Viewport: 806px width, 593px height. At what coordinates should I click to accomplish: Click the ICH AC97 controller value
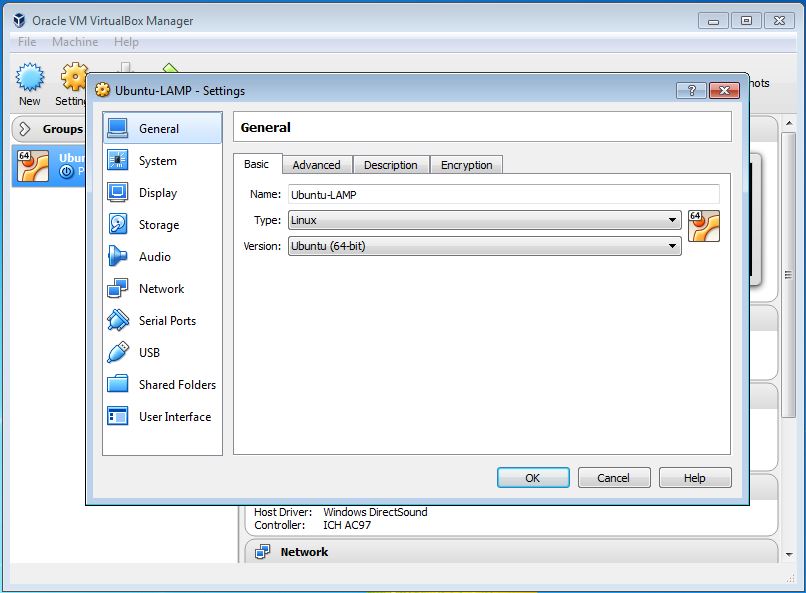347,525
